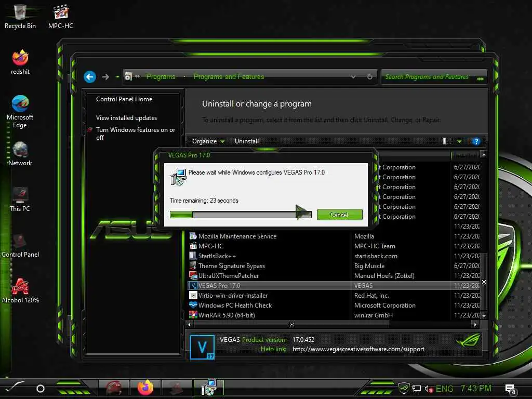Click the muted volume tray icon

[x=429, y=389]
